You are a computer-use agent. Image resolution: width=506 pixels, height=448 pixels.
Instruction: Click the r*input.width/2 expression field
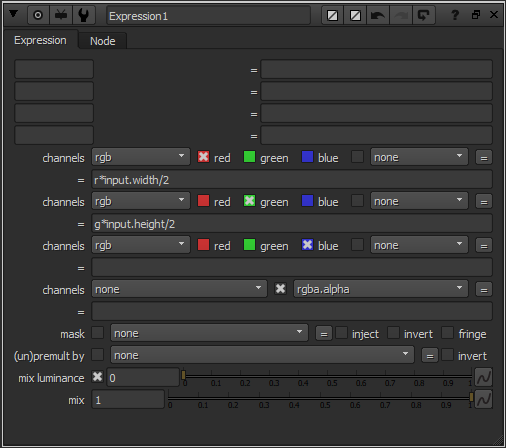[292, 179]
